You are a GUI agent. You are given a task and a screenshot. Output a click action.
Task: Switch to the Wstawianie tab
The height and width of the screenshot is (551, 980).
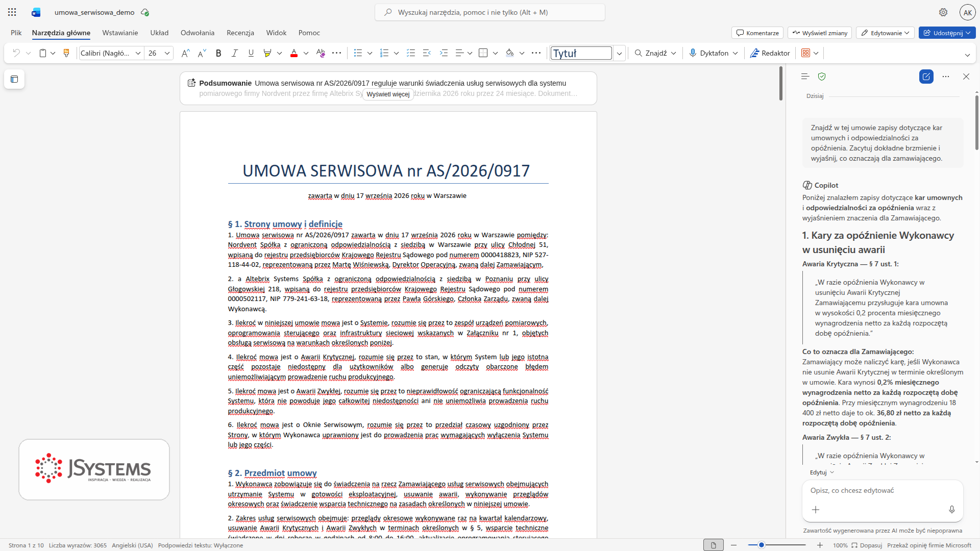click(120, 33)
